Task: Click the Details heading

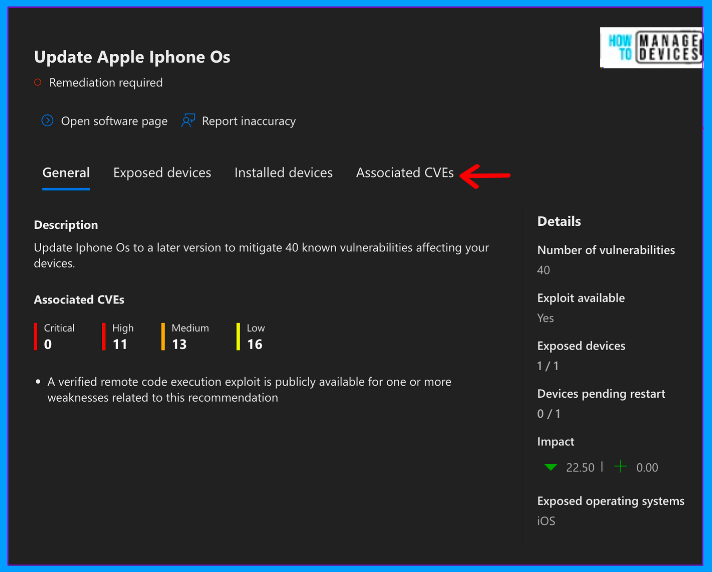Action: click(559, 222)
